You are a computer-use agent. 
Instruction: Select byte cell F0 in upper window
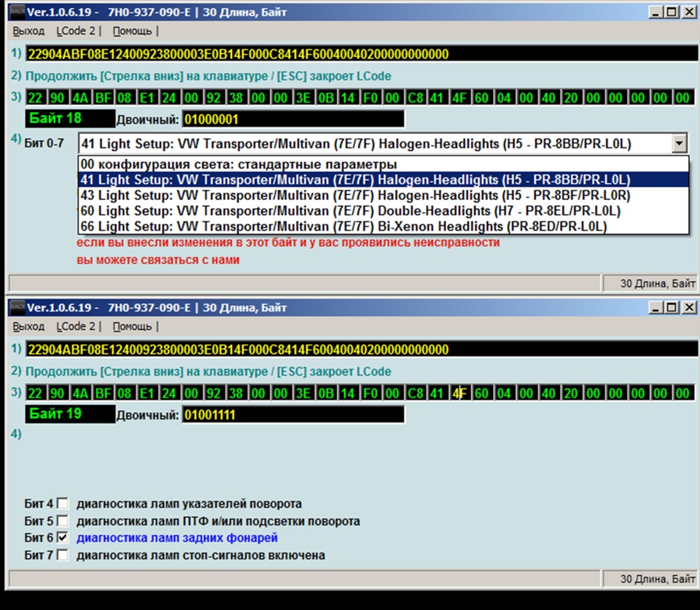(x=370, y=98)
